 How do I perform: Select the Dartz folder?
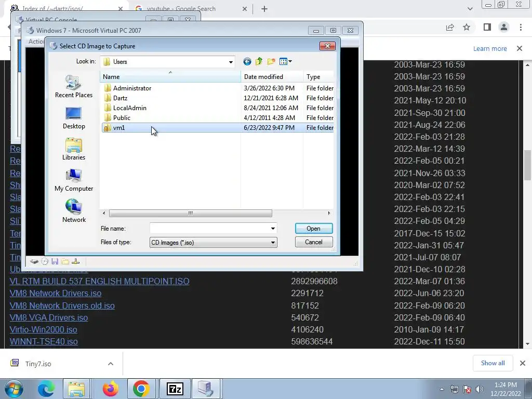tap(218, 98)
